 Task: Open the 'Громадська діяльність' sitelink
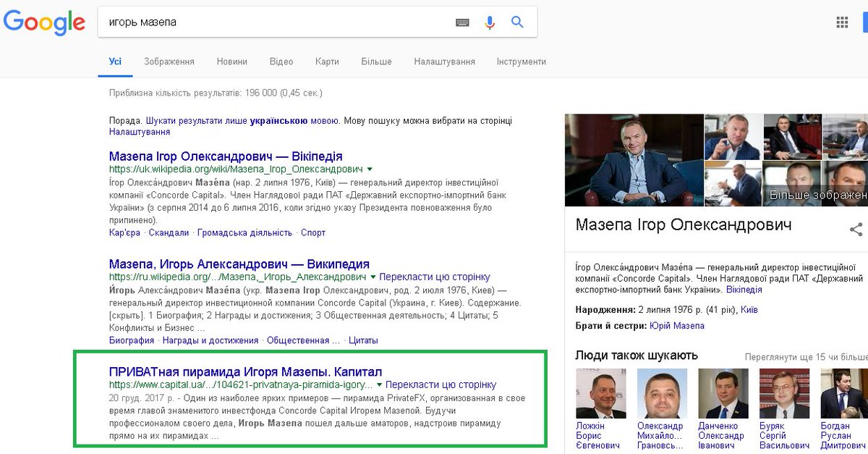244,232
